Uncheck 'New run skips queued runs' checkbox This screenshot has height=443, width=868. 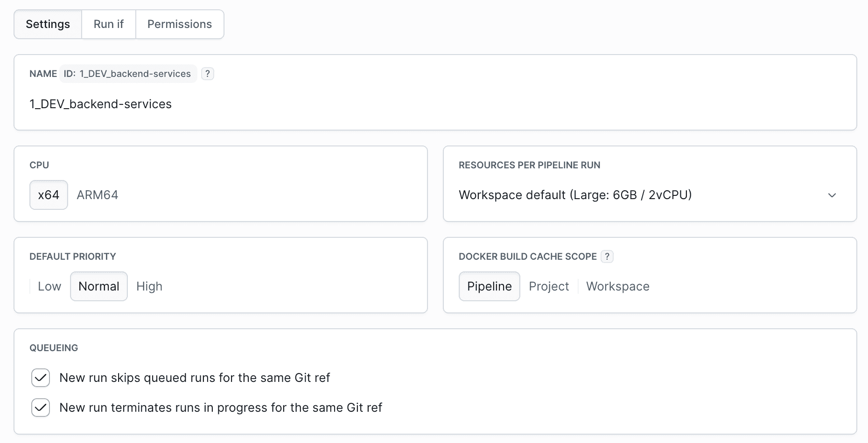coord(41,378)
